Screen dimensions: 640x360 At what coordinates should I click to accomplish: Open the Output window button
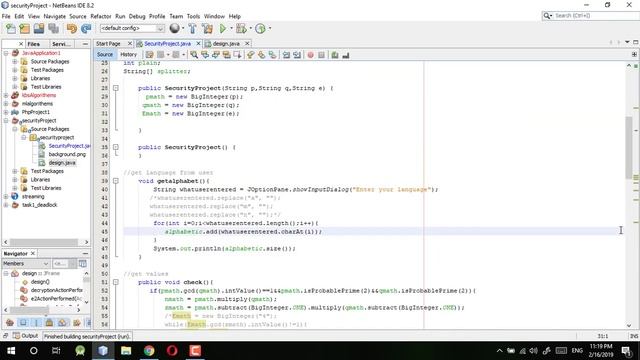click(x=25, y=336)
